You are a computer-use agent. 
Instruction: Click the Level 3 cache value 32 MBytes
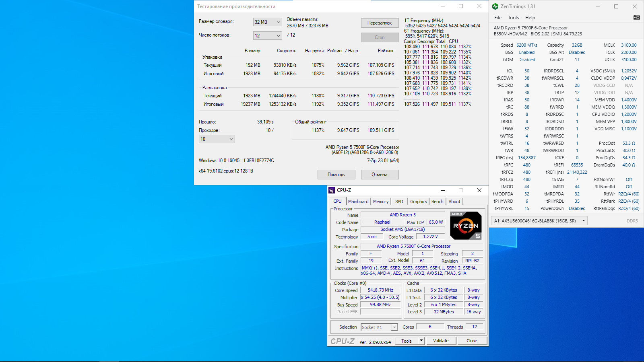coord(444,312)
